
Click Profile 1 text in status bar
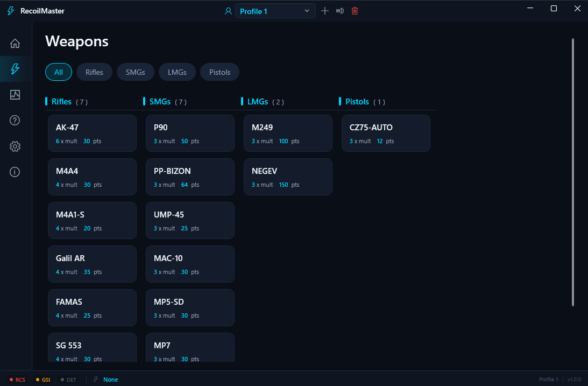(x=548, y=380)
